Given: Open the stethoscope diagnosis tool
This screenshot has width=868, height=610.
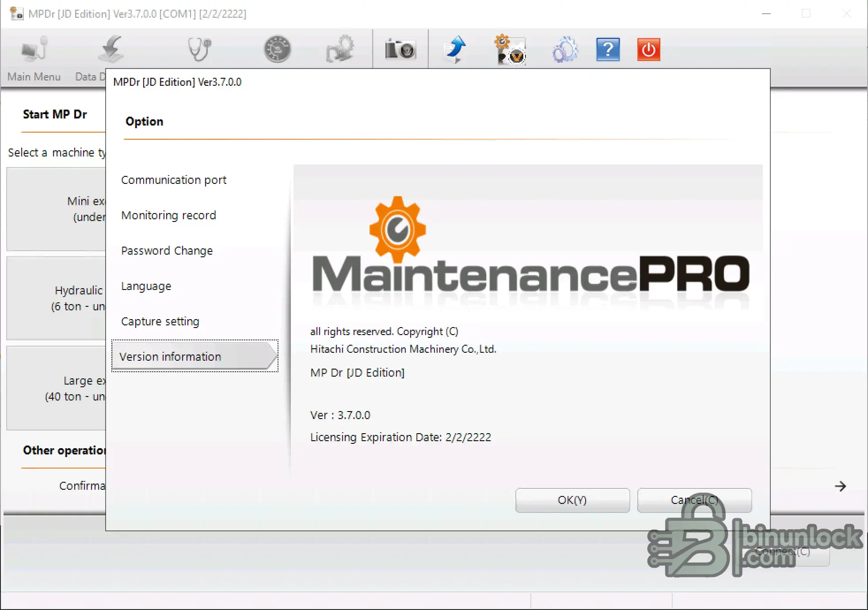Looking at the screenshot, I should [199, 50].
